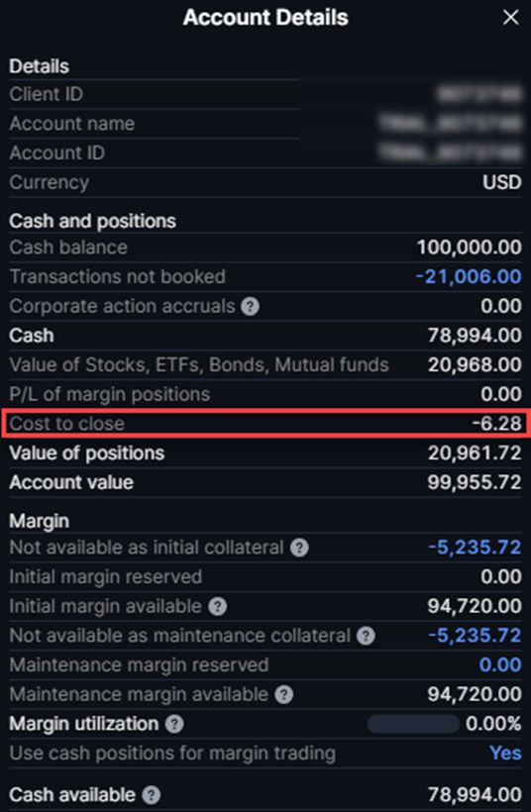Show Margin utilization help tooltip icon

click(174, 724)
